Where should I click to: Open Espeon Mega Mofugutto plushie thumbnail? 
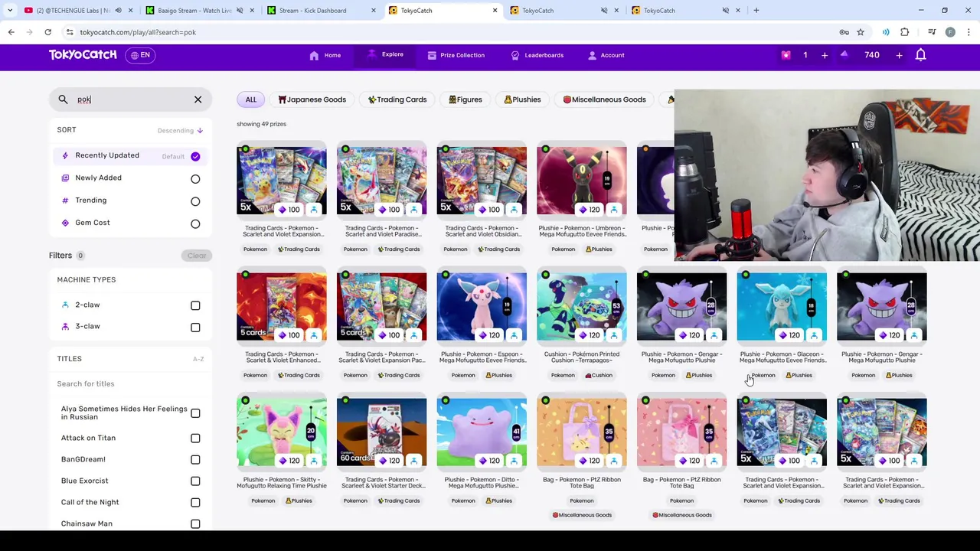tap(482, 306)
